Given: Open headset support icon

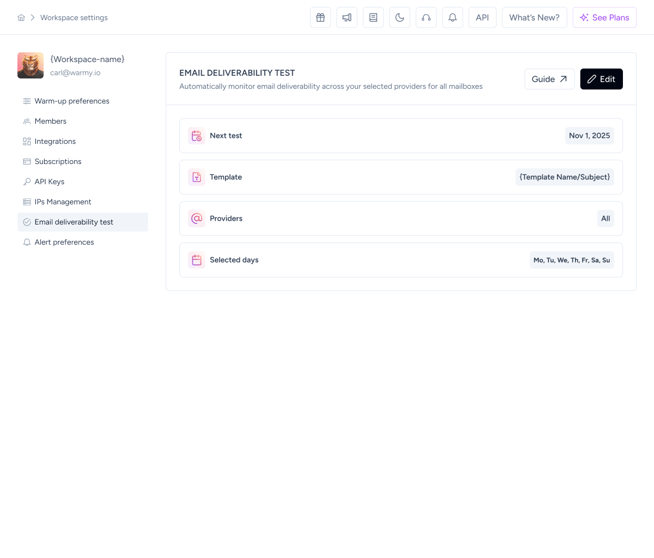Looking at the screenshot, I should 426,18.
